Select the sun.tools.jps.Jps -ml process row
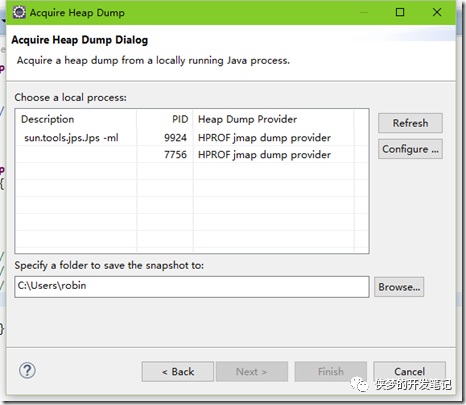The image size is (466, 405). [192, 138]
